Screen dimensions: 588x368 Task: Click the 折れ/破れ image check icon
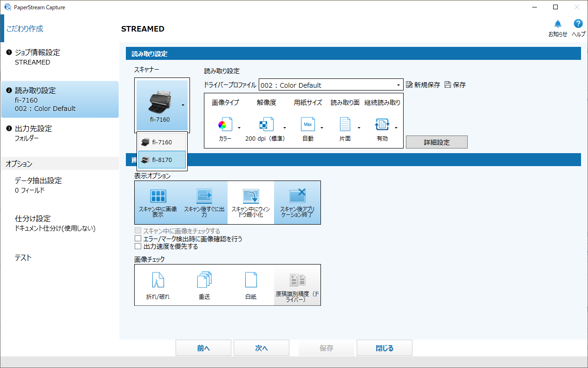point(158,280)
